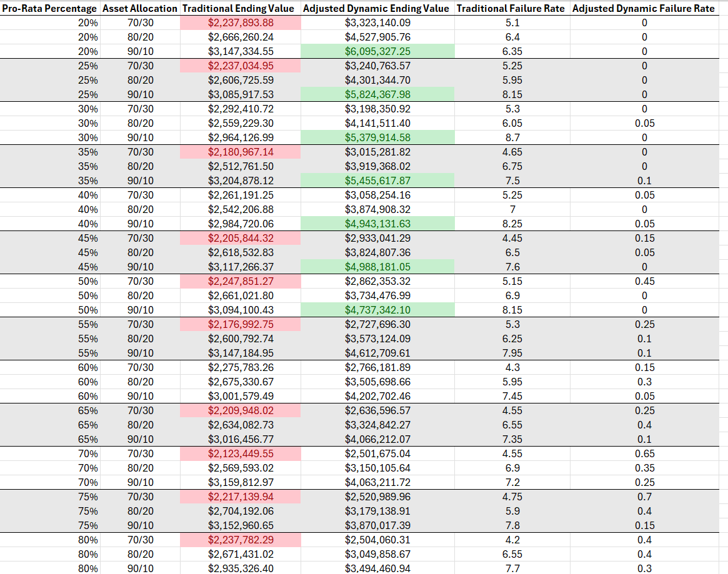This screenshot has width=728, height=574.
Task: Click cell $4,527,905.76
Action: 377,37
